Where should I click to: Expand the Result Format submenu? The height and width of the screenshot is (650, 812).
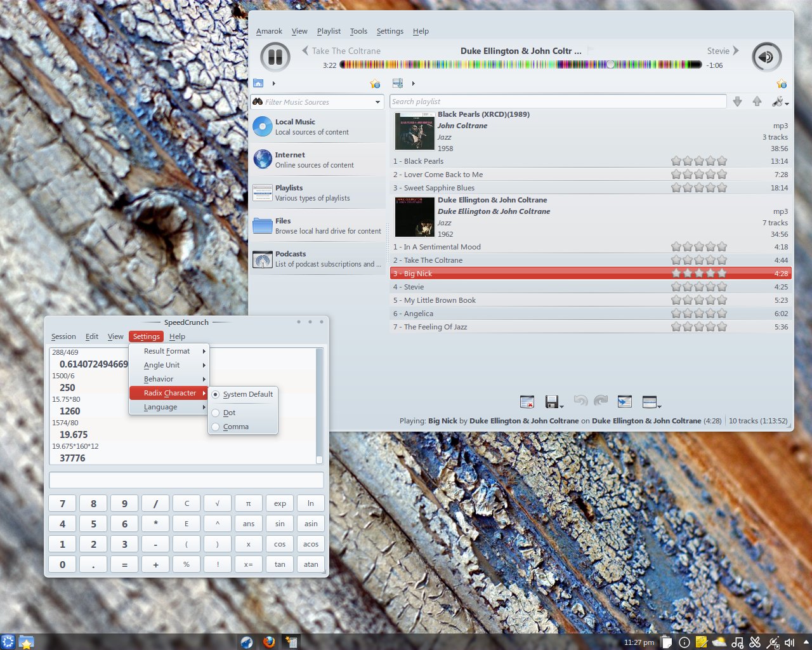click(x=169, y=351)
